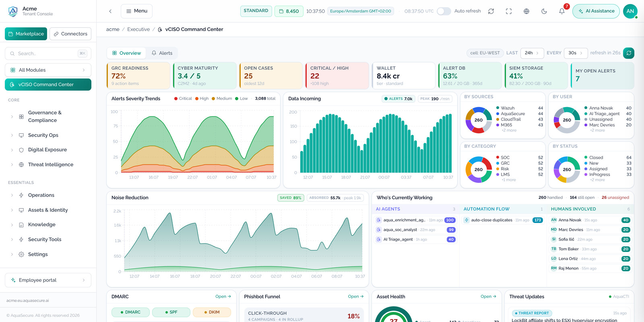This screenshot has height=322, width=644.
Task: Click the Threat Intelligence globe icon
Action: point(21,165)
